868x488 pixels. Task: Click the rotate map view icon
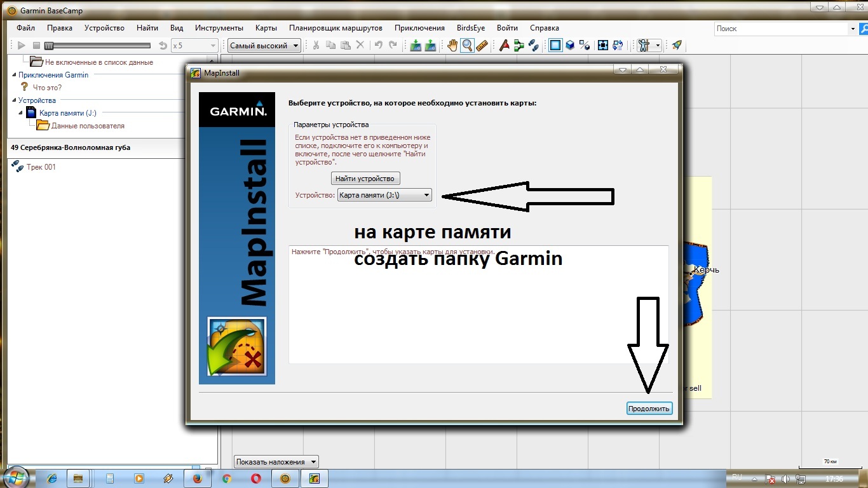(x=618, y=46)
